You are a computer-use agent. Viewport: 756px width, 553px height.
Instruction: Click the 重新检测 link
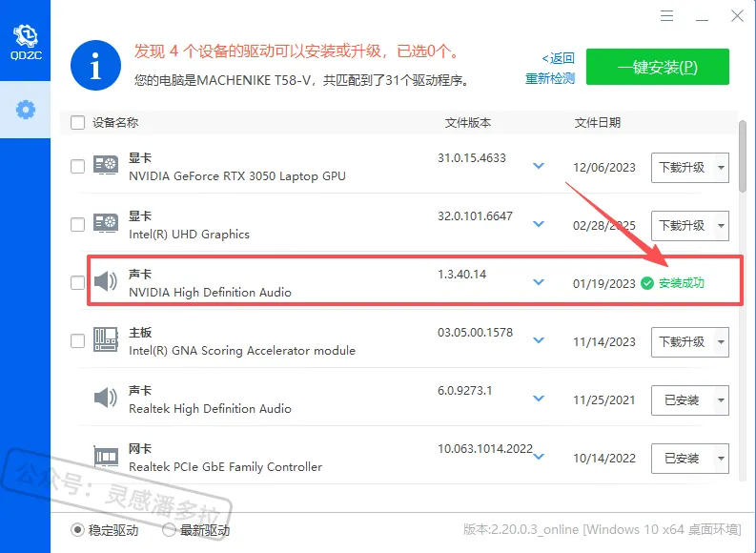coord(550,78)
